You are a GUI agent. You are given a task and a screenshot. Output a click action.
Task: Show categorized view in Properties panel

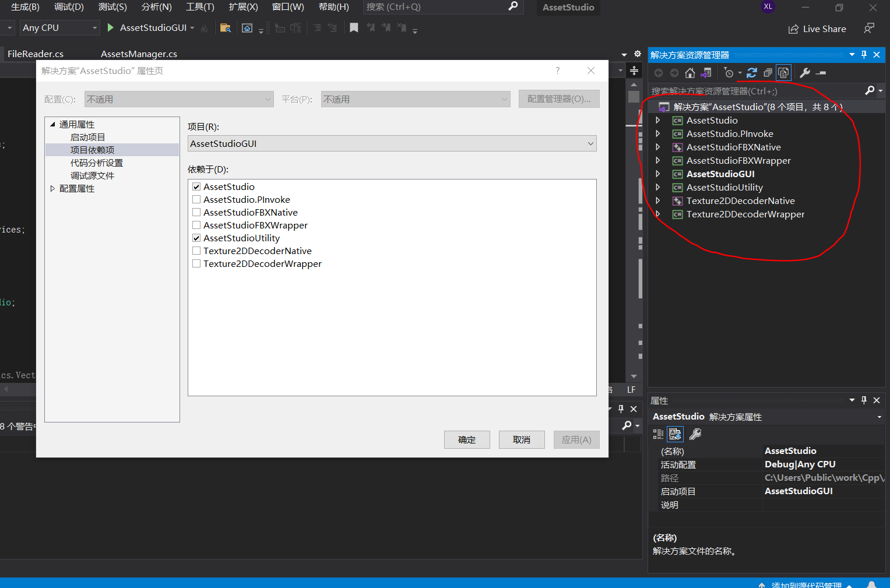click(658, 434)
